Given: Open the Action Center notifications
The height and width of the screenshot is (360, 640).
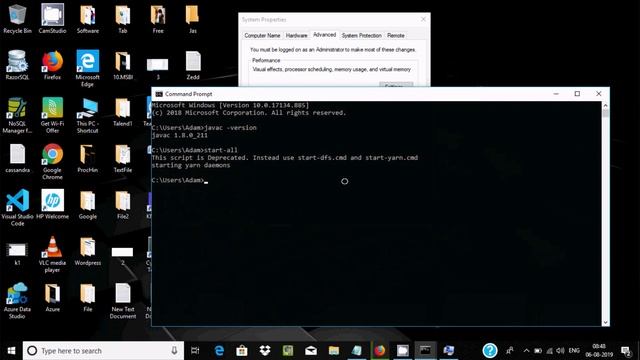Looking at the screenshot, I should [626, 351].
